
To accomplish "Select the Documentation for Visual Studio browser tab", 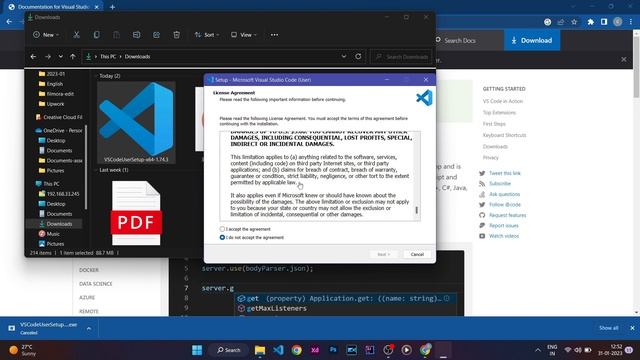I will 53,7.
